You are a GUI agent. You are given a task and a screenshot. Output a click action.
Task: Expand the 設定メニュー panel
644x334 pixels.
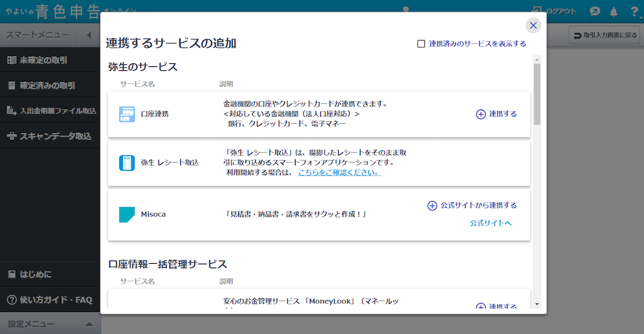(50, 324)
